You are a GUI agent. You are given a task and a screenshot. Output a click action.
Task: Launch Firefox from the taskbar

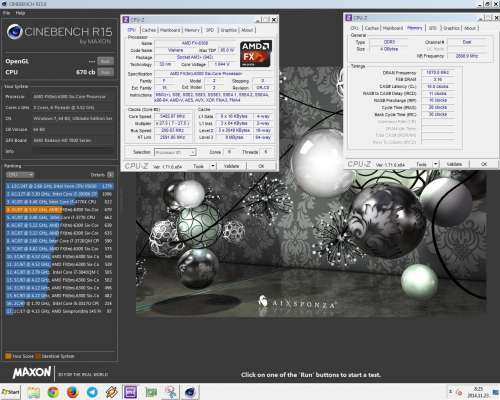pos(72,392)
